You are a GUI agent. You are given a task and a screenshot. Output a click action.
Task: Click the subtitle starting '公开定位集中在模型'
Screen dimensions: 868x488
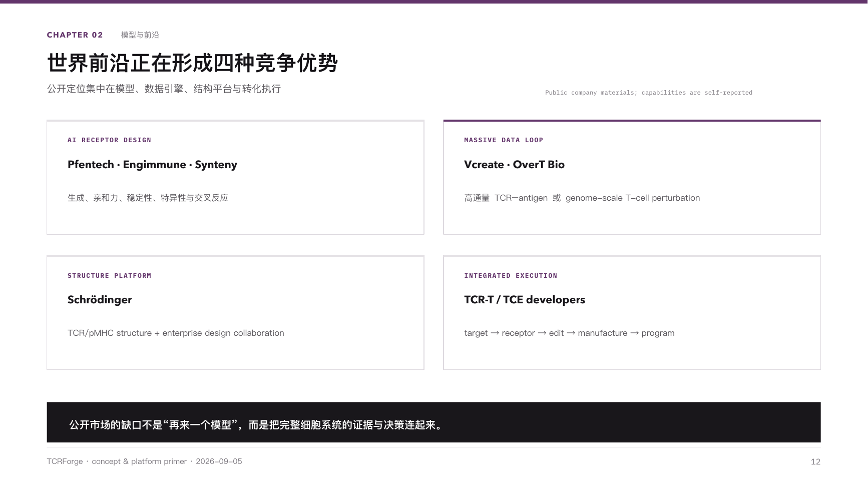pos(164,89)
